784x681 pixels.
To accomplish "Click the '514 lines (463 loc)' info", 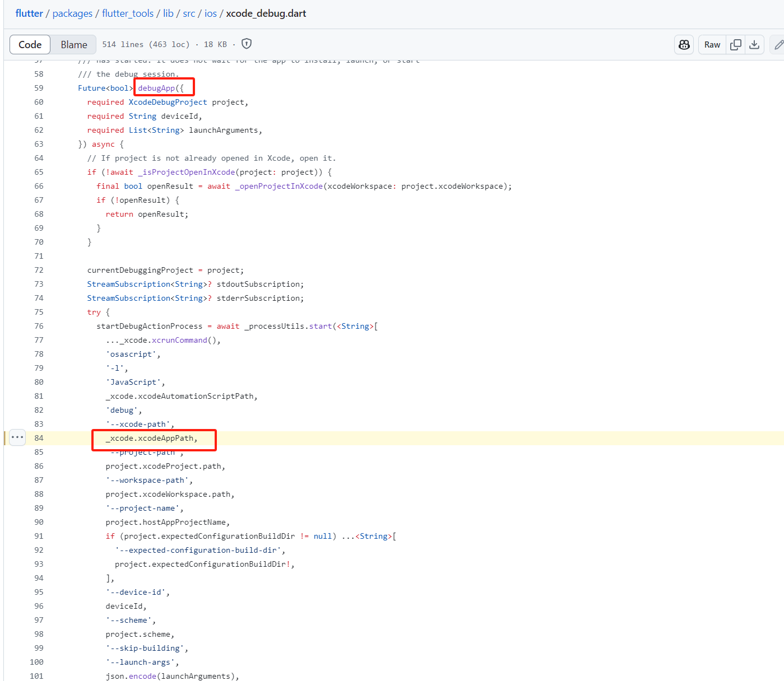I will pyautogui.click(x=146, y=44).
